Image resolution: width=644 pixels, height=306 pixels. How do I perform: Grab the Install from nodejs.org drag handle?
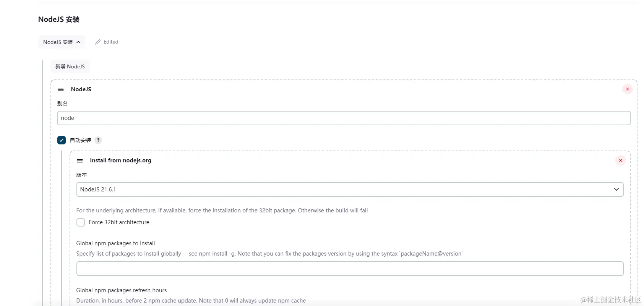coord(80,161)
